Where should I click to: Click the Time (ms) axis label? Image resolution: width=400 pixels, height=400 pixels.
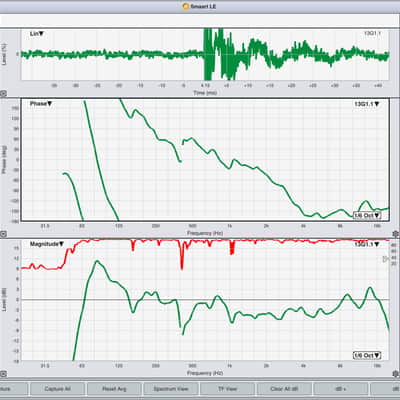[205, 93]
